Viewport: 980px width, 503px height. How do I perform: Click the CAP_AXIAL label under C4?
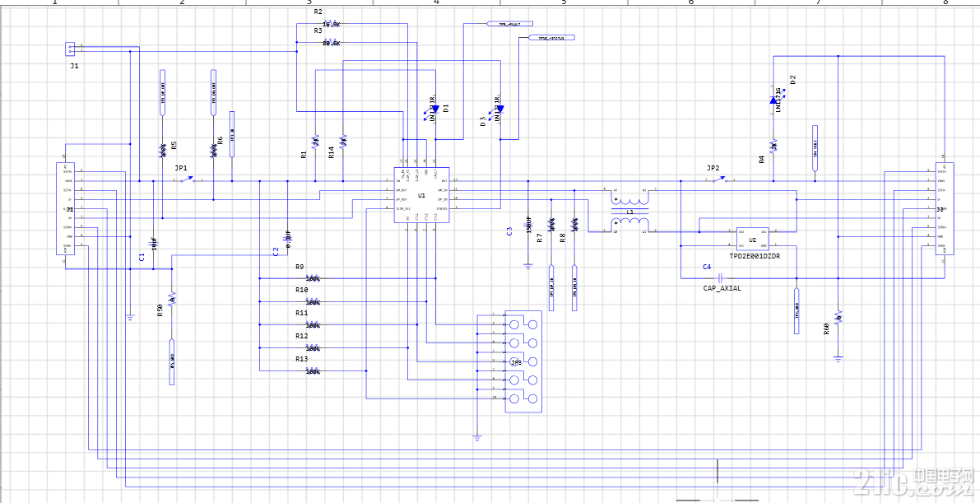pos(722,288)
